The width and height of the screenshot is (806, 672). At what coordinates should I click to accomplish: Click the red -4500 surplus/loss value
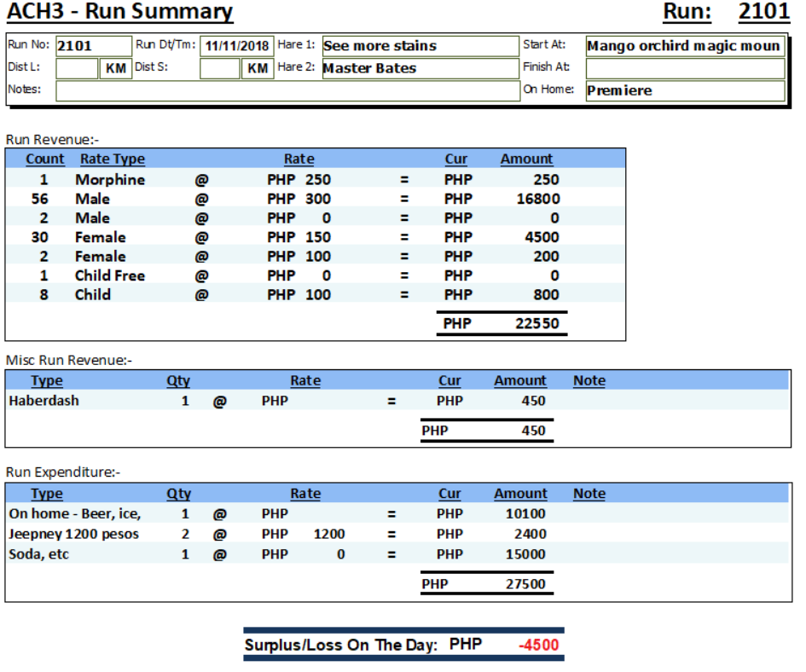click(538, 645)
